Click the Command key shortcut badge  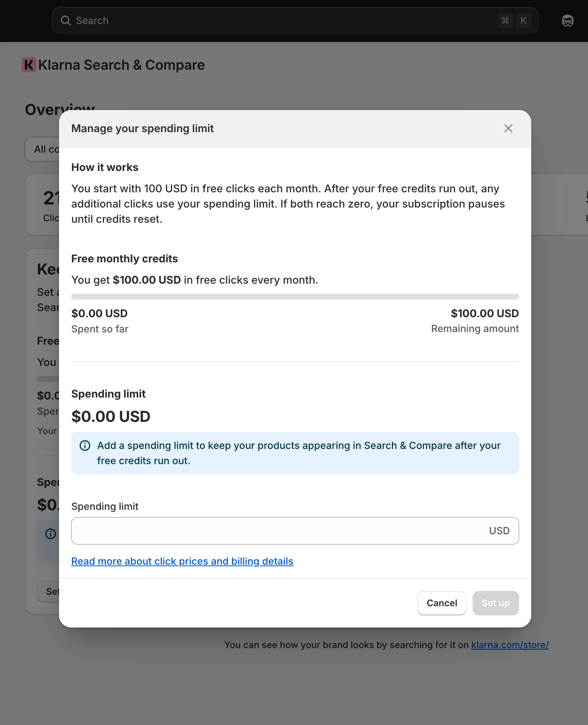click(x=505, y=21)
